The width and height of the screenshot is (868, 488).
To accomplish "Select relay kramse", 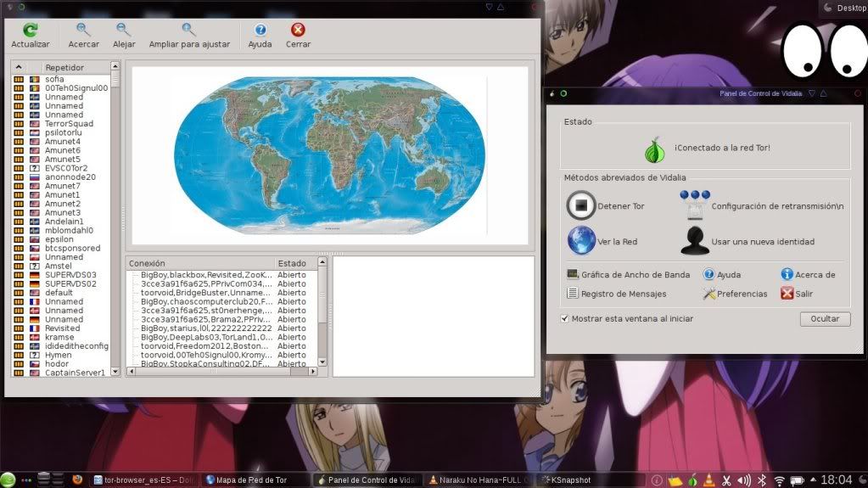I will 59,337.
